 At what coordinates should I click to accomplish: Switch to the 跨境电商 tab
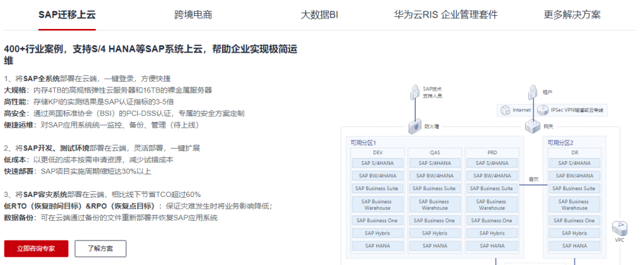pos(192,14)
